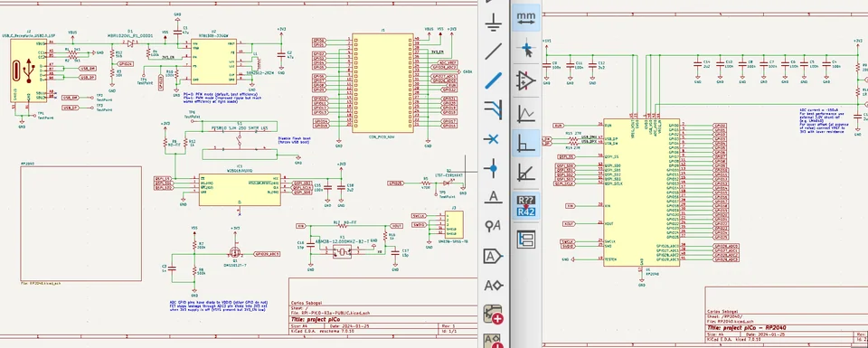Viewport: 868px width, 348px height.
Task: Select the MBR1020VL diode D1 label
Action: pos(130,35)
